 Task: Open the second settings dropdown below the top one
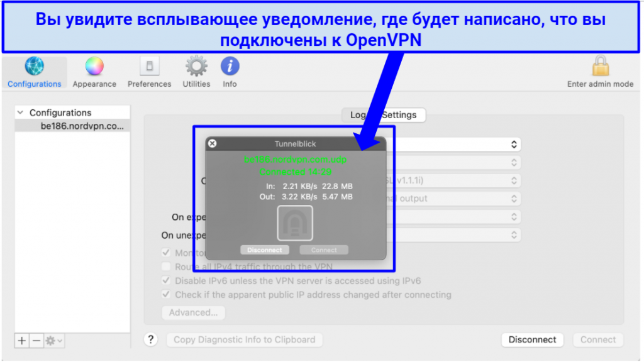(x=455, y=163)
